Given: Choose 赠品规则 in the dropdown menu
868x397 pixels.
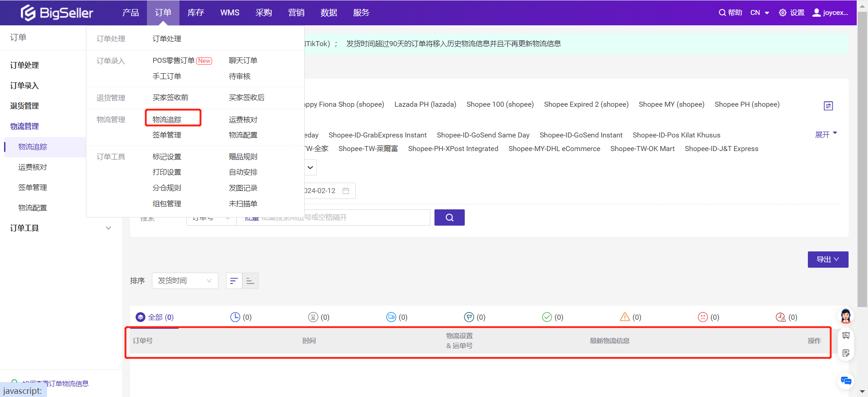Looking at the screenshot, I should tap(243, 156).
